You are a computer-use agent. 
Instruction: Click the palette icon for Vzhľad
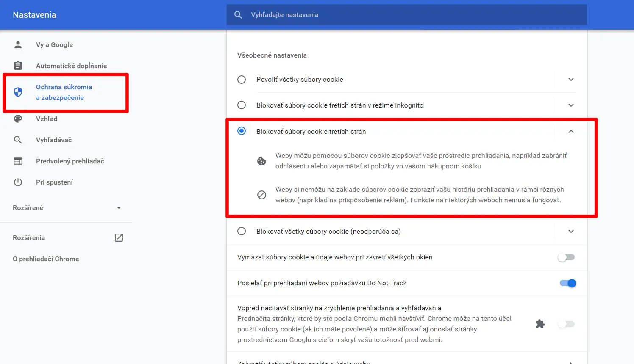click(18, 119)
